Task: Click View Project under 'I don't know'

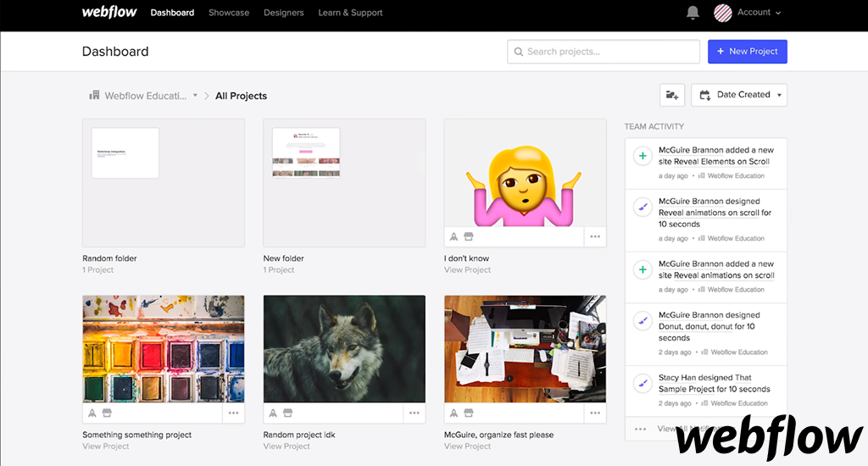Action: pyautogui.click(x=467, y=270)
